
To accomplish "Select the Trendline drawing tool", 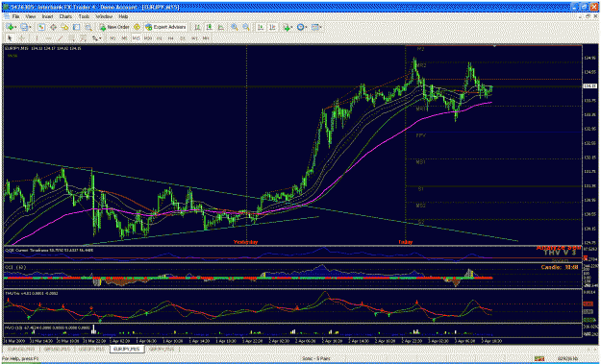I will click(60, 37).
